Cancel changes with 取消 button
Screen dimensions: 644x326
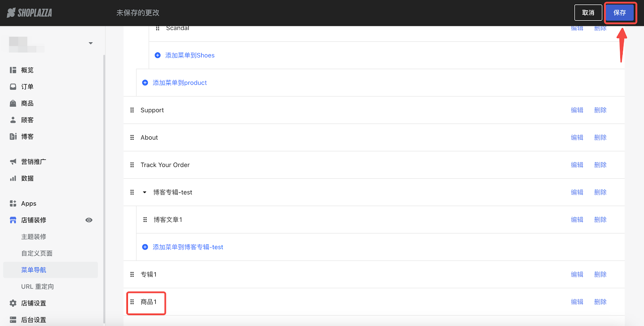588,13
